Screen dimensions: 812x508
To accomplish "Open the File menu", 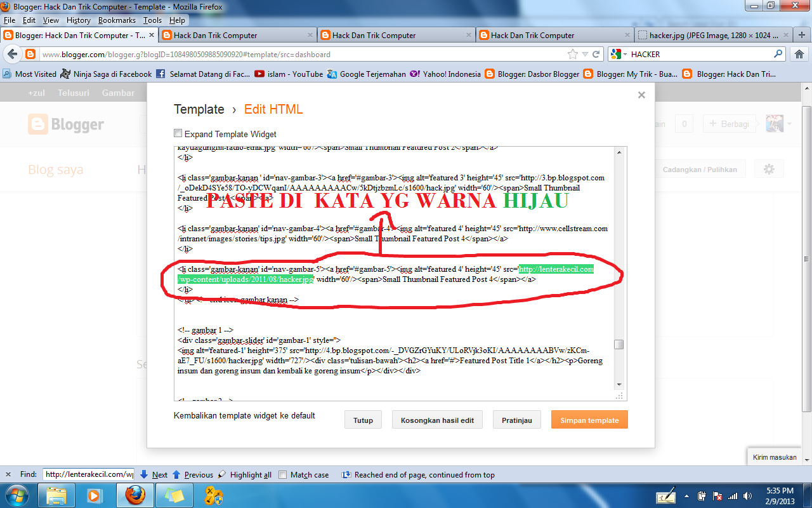I will click(10, 20).
